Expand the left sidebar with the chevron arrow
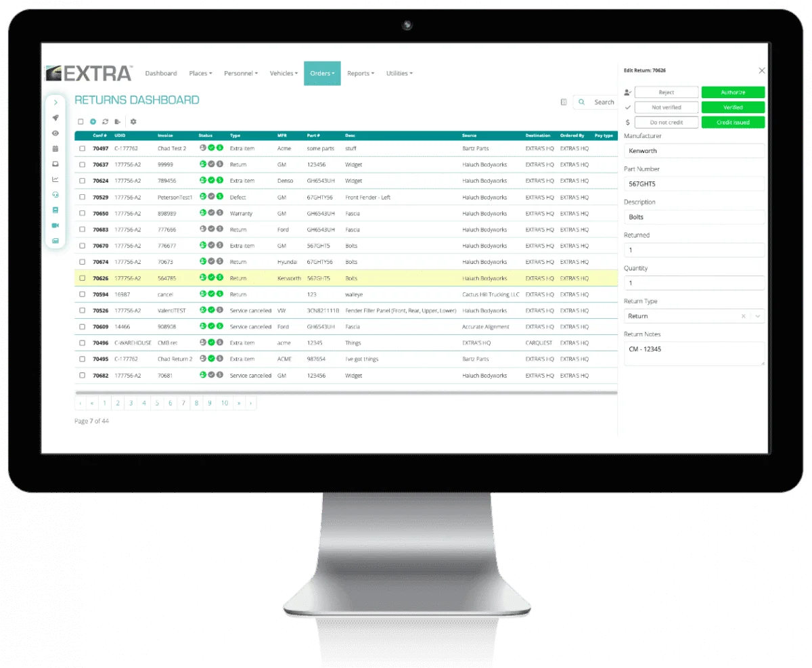This screenshot has width=812, height=668. (55, 102)
